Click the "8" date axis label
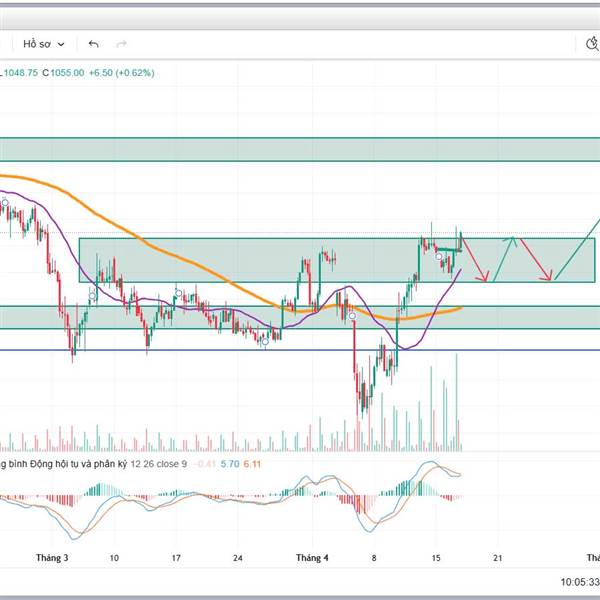This screenshot has height=600, width=600. point(374,558)
